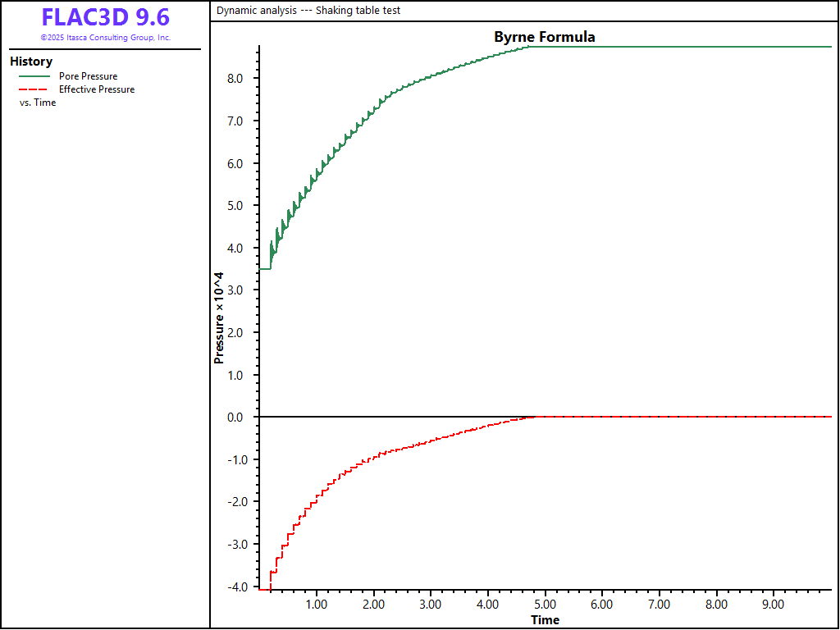The height and width of the screenshot is (630, 840).
Task: Click the Time horizontal axis label
Action: coord(545,619)
